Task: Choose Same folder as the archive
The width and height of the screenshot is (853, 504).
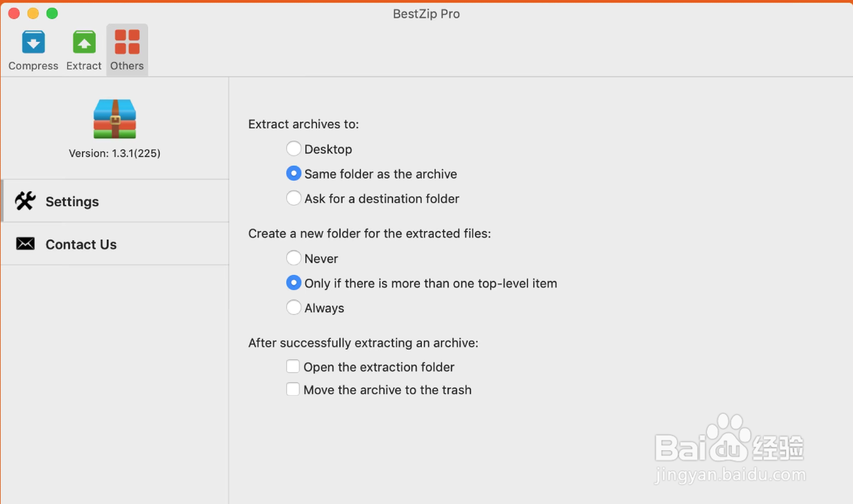Action: (x=294, y=173)
